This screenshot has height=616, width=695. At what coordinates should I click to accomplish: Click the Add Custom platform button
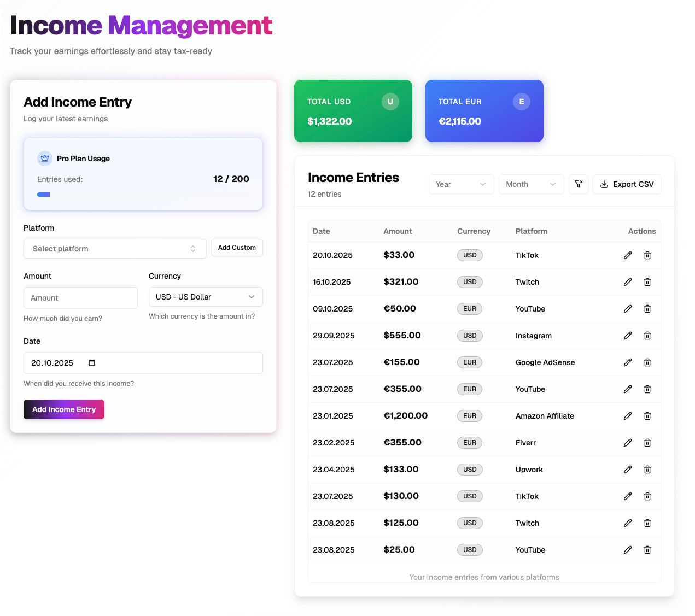coord(237,248)
